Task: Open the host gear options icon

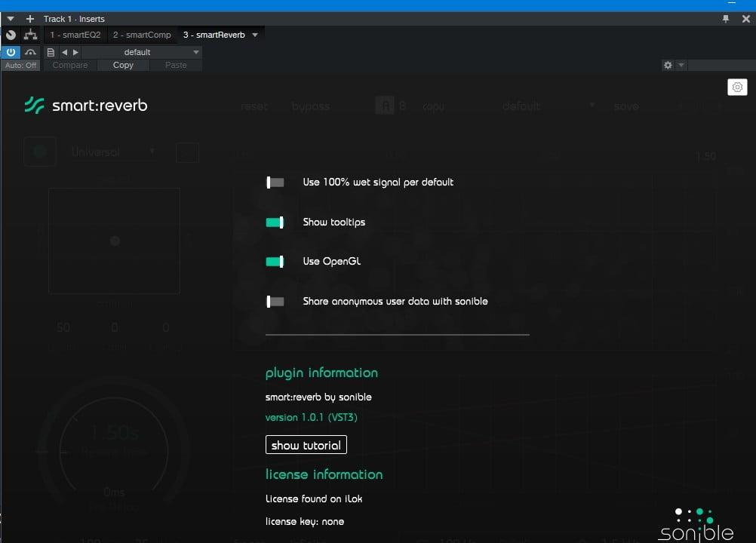Action: click(668, 65)
